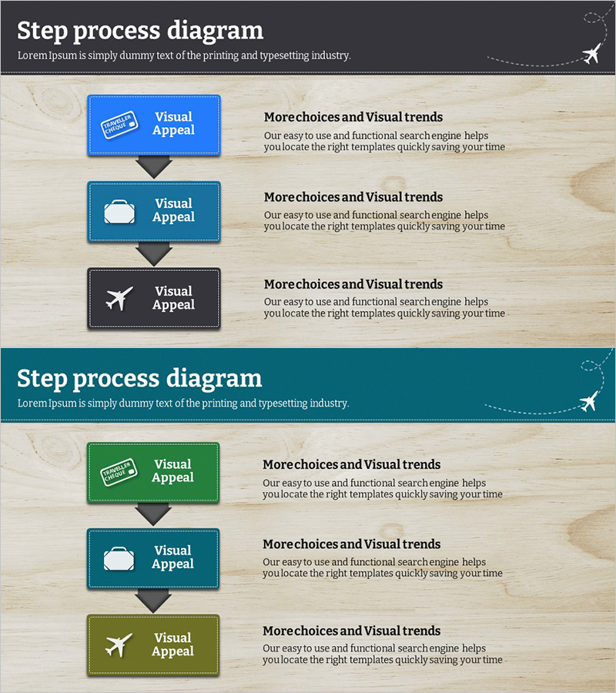Viewport: 616px width, 693px height.
Task: Select the Lorem Ipsum subtitle in teal header
Action: pos(183,403)
